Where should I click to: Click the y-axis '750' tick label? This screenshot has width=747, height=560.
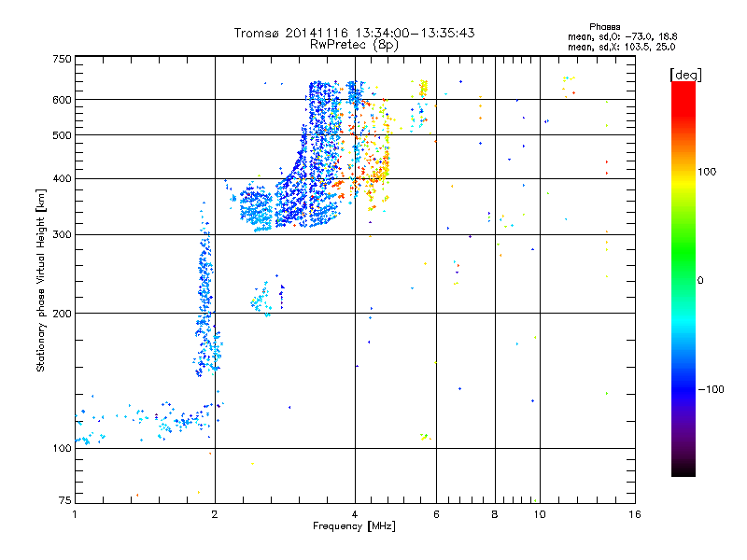tap(62, 59)
